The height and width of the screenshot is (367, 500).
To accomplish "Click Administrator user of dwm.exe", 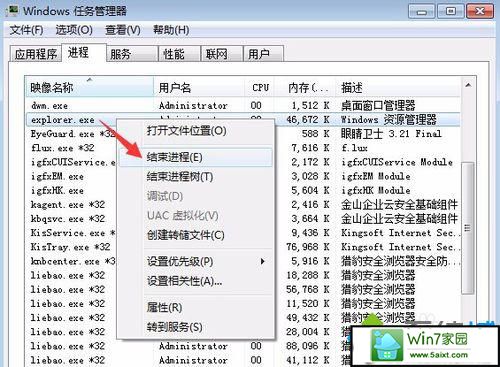I will click(x=193, y=106).
